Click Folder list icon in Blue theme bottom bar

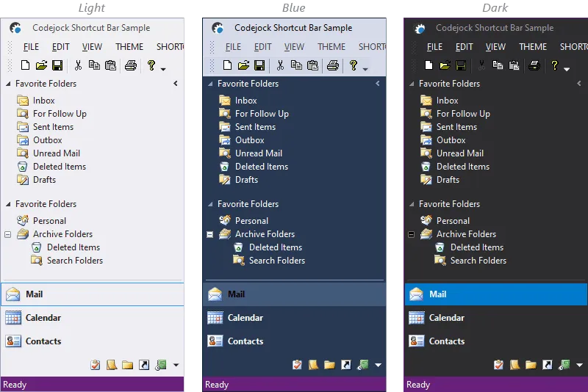(x=329, y=365)
